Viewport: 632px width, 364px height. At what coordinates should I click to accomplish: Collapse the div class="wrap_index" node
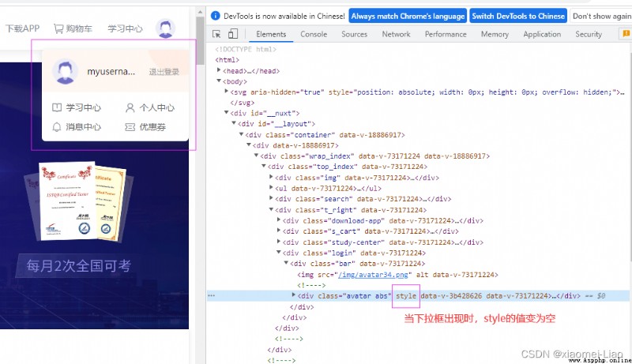[x=256, y=156]
